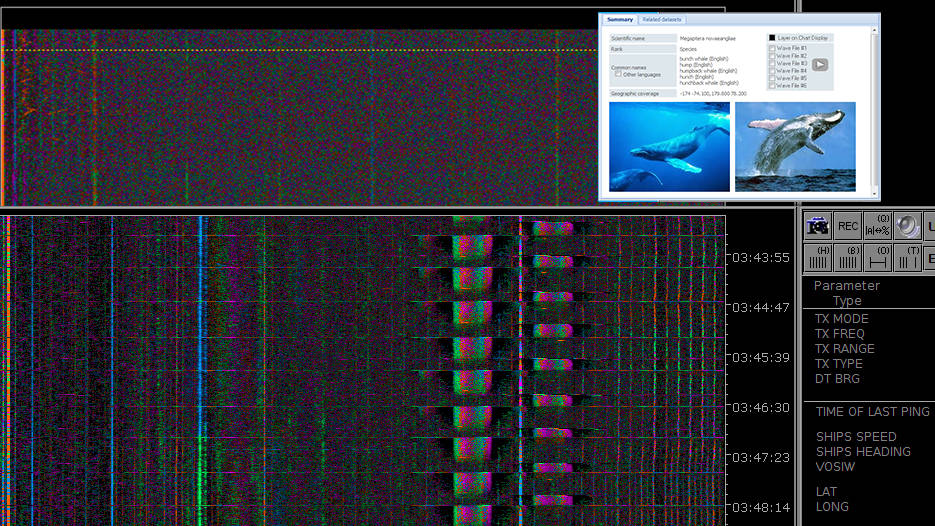The height and width of the screenshot is (526, 935).
Task: Select the (T) line marker tool
Action: coord(908,258)
